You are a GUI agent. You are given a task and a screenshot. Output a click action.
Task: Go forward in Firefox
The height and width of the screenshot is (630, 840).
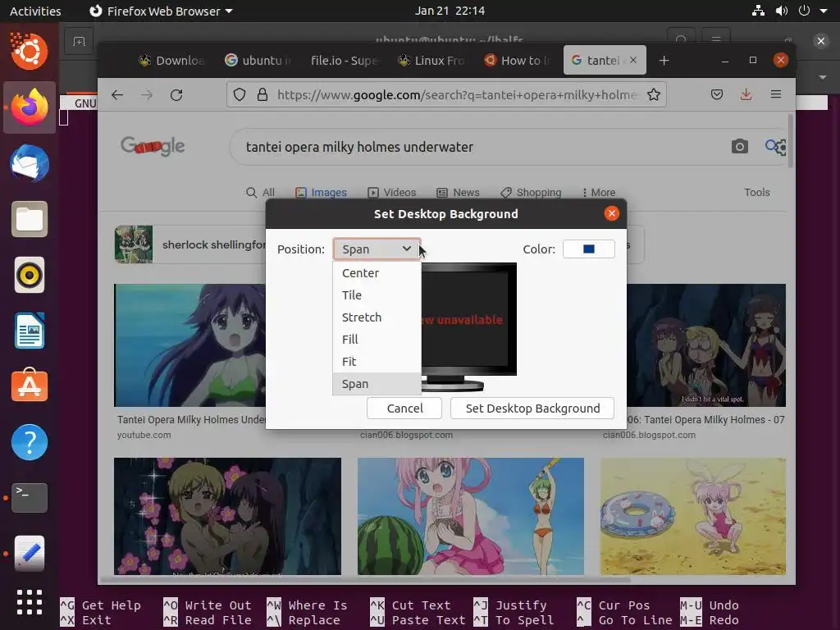[146, 95]
